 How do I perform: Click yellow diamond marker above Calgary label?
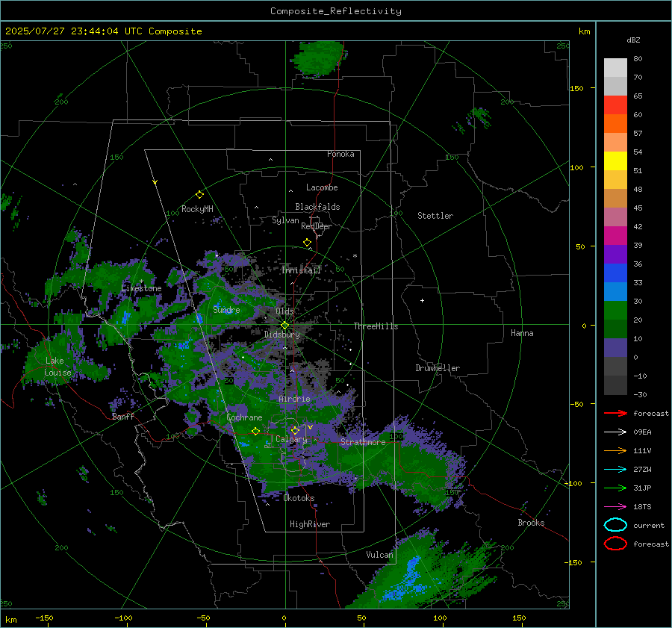click(295, 430)
